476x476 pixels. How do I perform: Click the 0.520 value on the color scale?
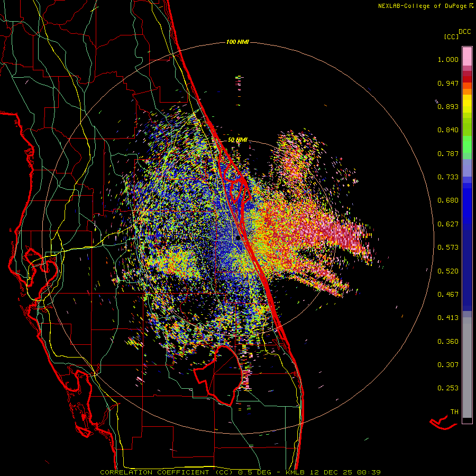[x=448, y=271]
